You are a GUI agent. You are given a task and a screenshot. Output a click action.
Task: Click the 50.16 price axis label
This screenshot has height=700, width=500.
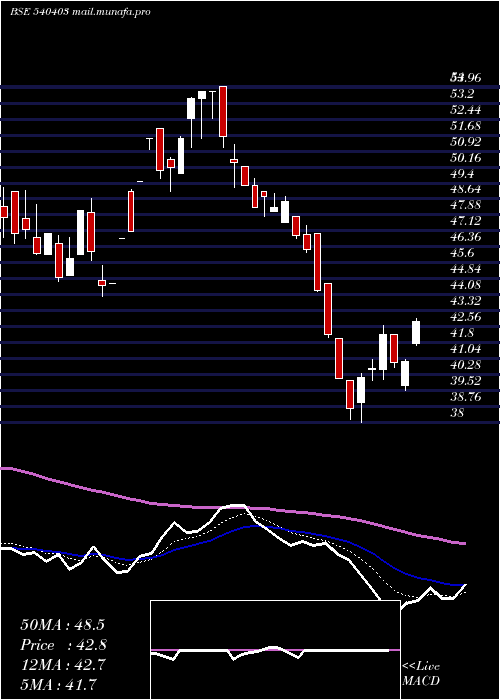tap(465, 158)
